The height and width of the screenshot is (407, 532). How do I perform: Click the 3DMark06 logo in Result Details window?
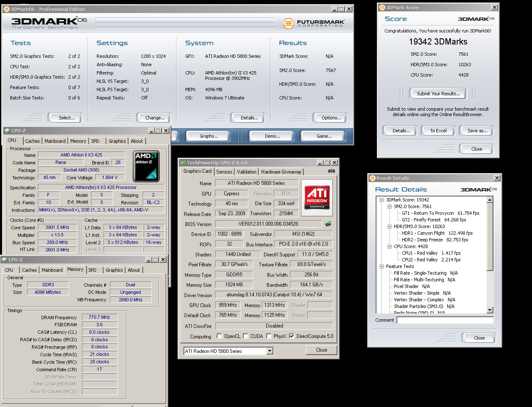tap(479, 190)
